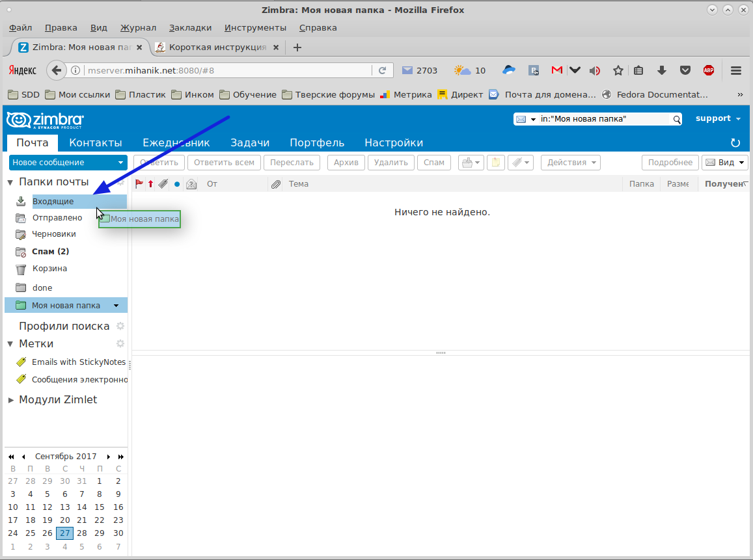Open the Новое сообщение dropdown arrow
753x560 pixels.
click(x=120, y=163)
